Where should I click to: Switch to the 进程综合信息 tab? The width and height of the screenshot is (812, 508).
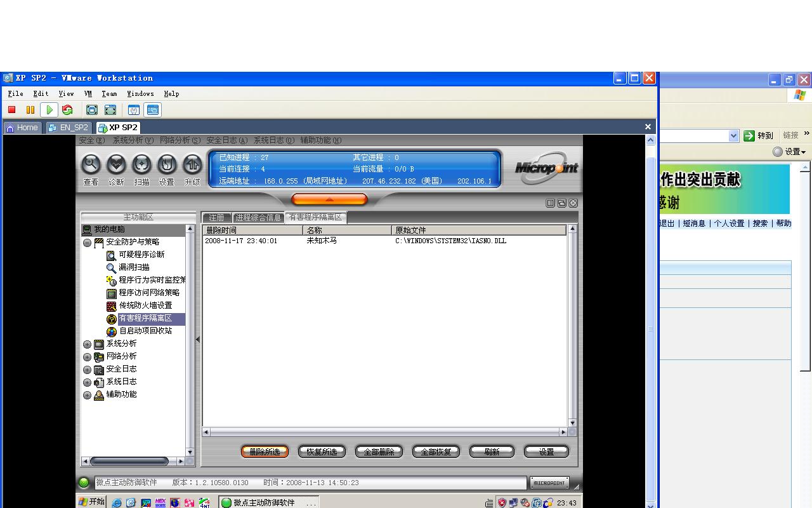tap(258, 217)
